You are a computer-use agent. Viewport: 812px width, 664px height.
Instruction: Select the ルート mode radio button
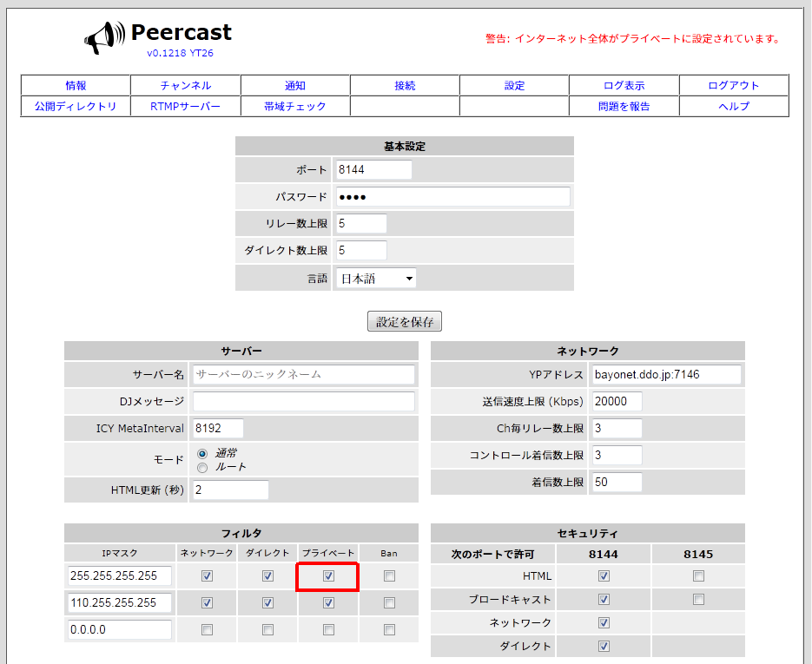point(201,469)
